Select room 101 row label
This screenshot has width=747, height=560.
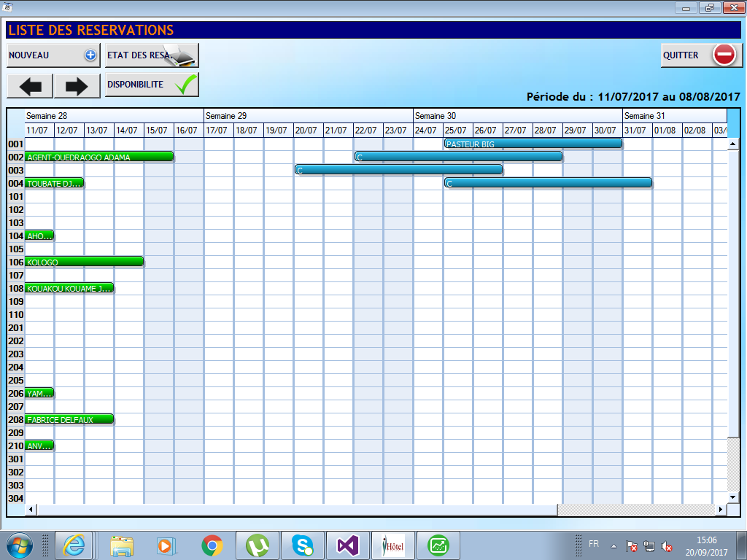click(16, 196)
